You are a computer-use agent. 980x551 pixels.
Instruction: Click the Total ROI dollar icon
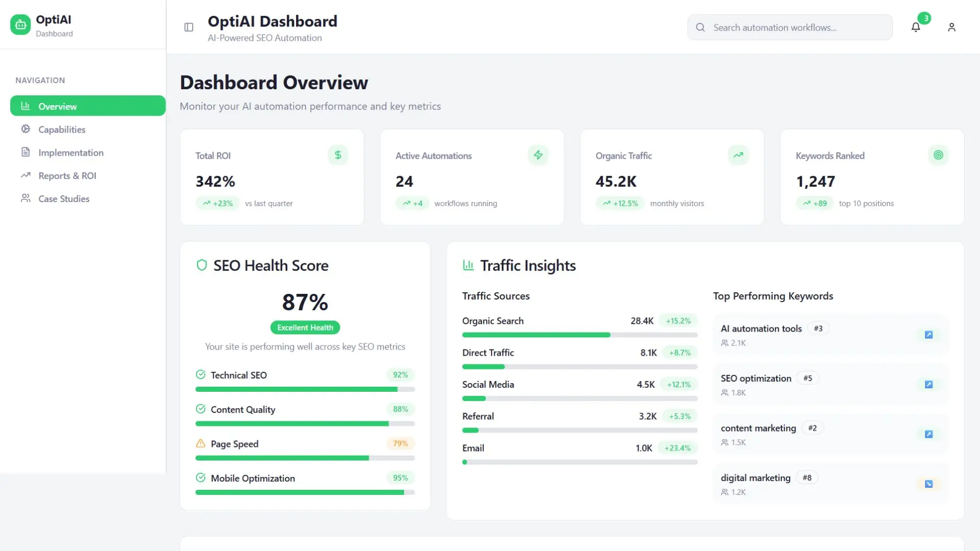(x=338, y=155)
